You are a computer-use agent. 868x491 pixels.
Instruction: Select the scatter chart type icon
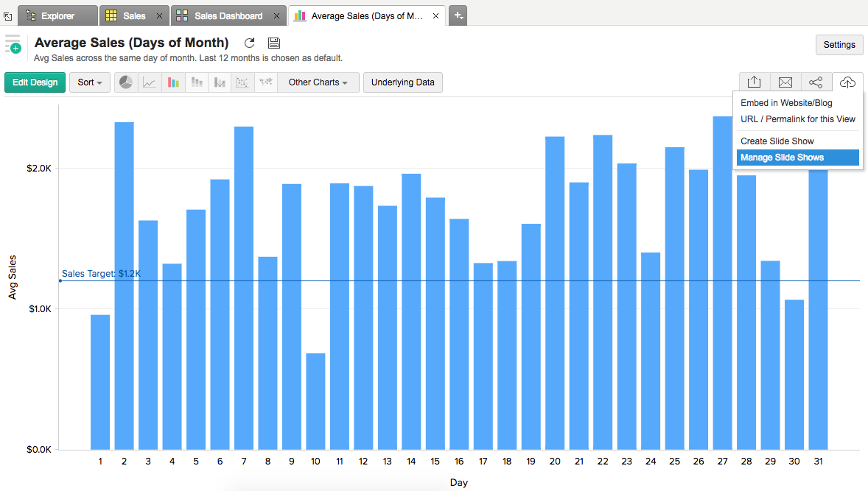242,82
